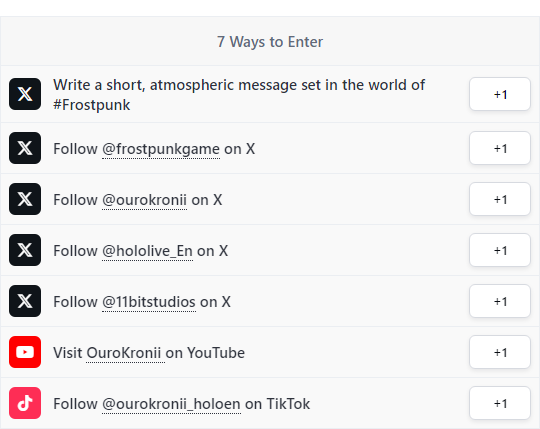Click +1 button for the Frostpunk message entry
This screenshot has width=540, height=429.
click(500, 94)
